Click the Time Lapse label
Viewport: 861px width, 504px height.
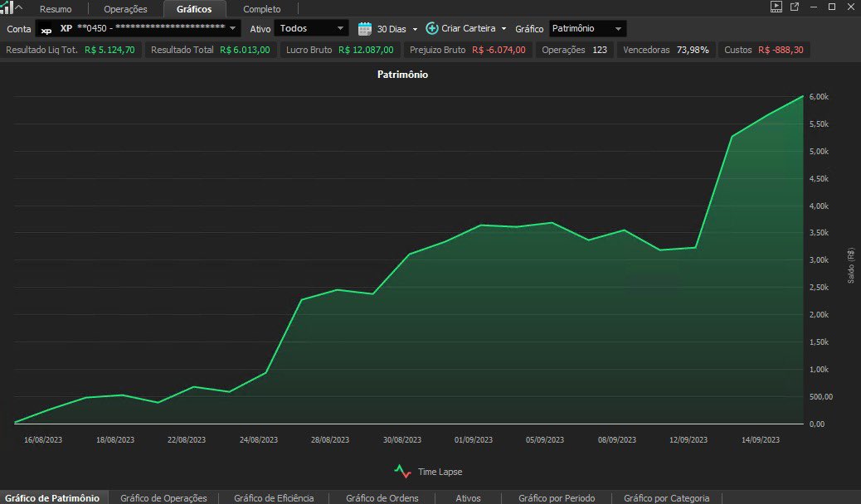point(440,472)
